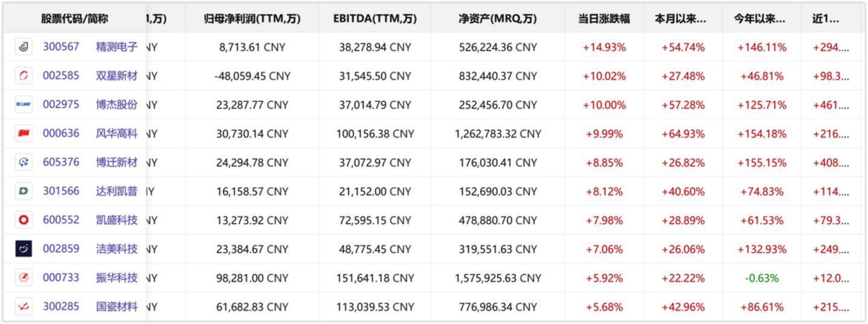
Task: Sort by 当日涨跌幅 column header
Action: pos(604,19)
